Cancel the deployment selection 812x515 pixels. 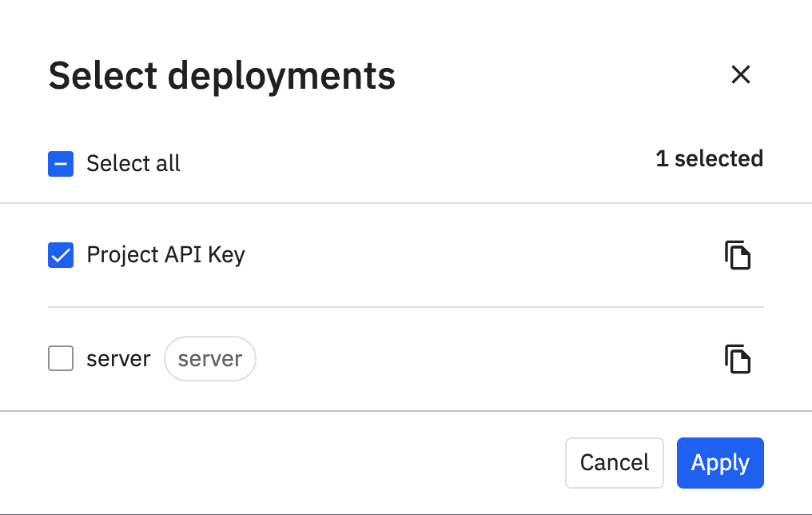click(614, 462)
